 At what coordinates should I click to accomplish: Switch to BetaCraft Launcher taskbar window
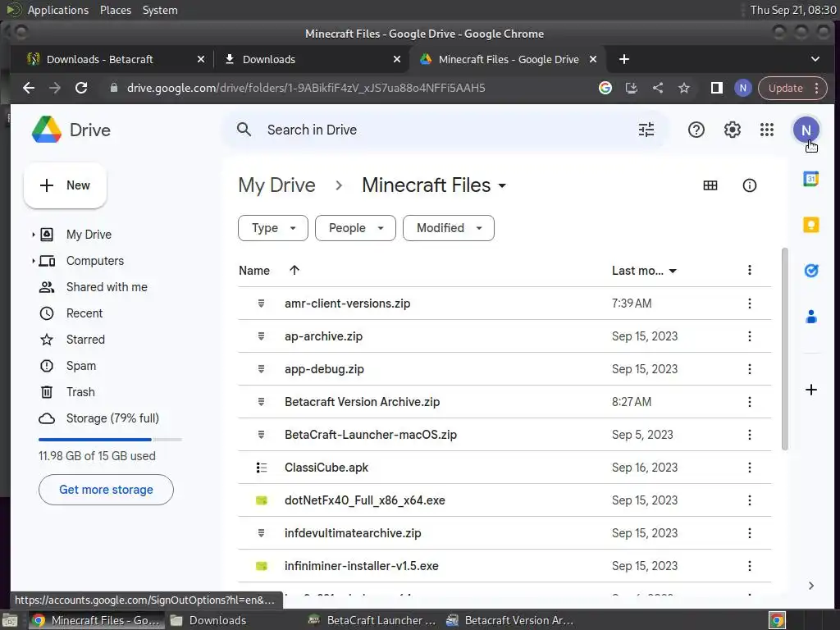tap(372, 620)
